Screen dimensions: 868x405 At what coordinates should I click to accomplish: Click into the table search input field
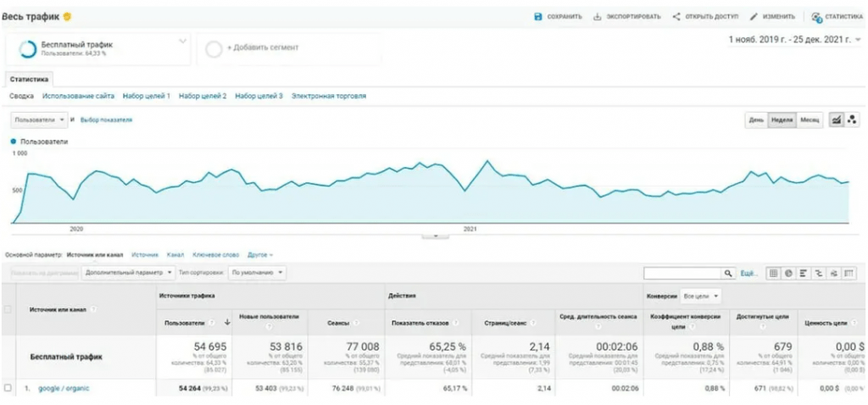click(684, 274)
